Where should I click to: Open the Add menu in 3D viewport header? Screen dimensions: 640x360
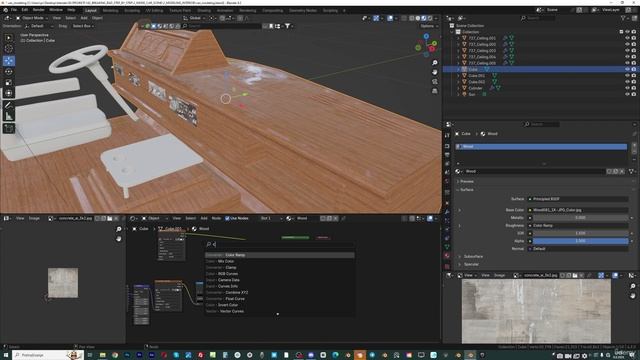click(x=84, y=18)
